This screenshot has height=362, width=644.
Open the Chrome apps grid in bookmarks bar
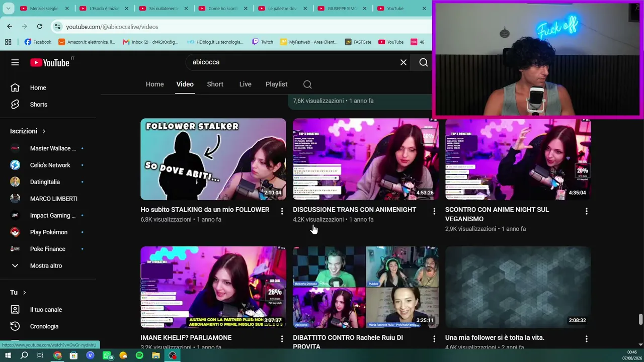click(x=8, y=42)
